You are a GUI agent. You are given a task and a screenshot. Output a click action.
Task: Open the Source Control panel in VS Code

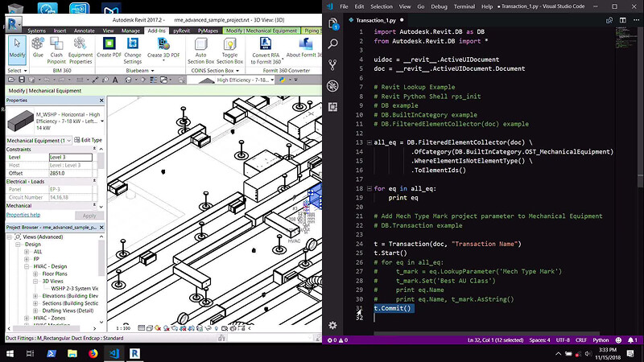pos(332,65)
